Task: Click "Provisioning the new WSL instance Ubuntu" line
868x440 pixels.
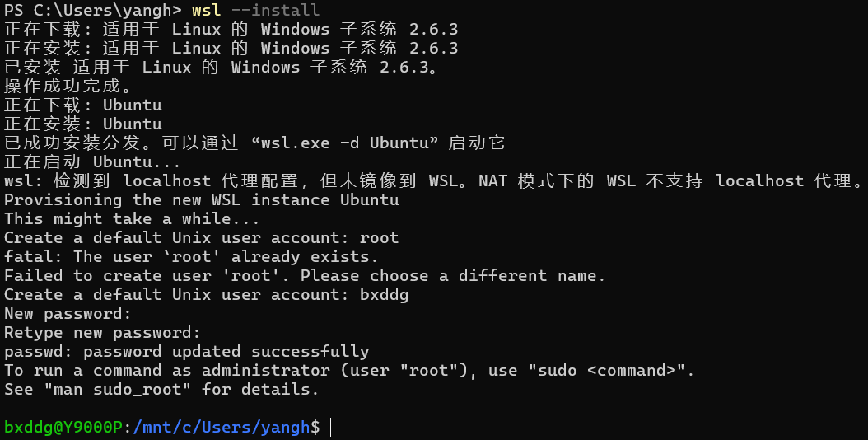Action: click(x=202, y=199)
